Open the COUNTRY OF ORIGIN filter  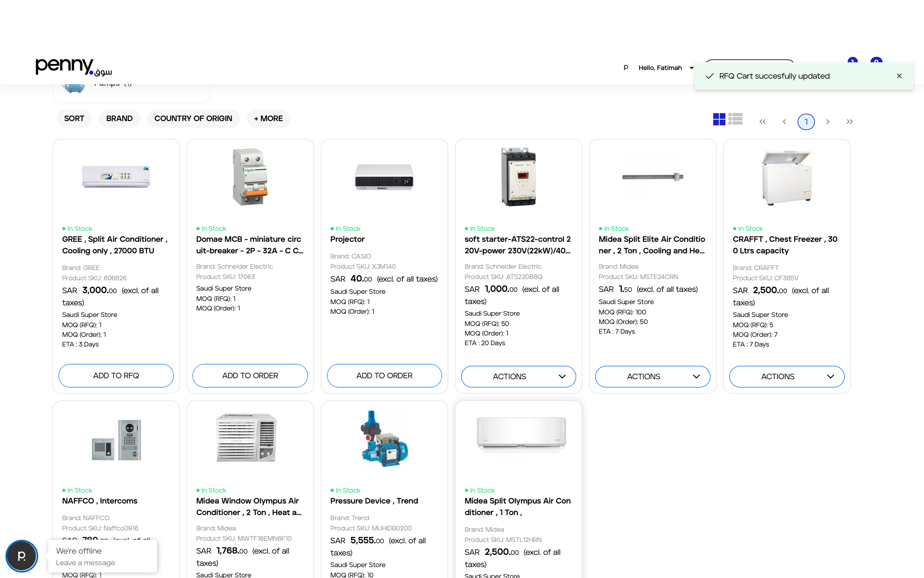pyautogui.click(x=193, y=118)
